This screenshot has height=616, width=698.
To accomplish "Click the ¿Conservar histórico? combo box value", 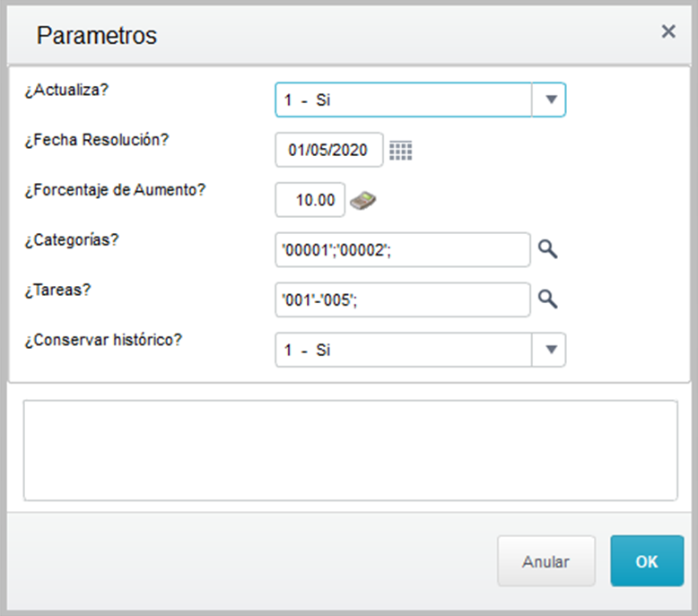I will (x=403, y=350).
